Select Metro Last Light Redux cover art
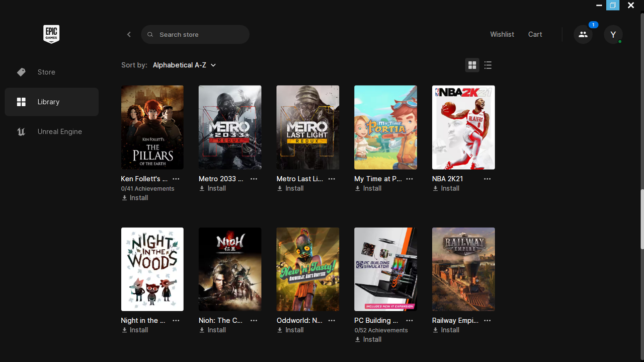The width and height of the screenshot is (644, 362). click(308, 127)
